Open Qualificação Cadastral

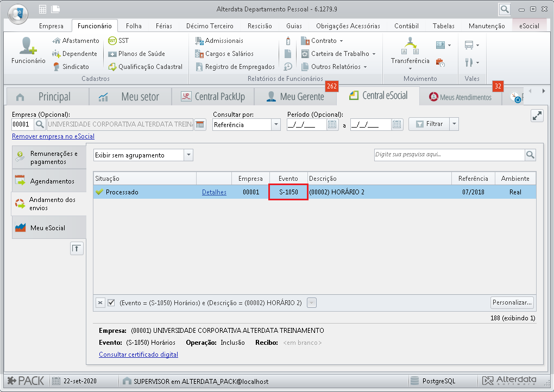(x=145, y=67)
